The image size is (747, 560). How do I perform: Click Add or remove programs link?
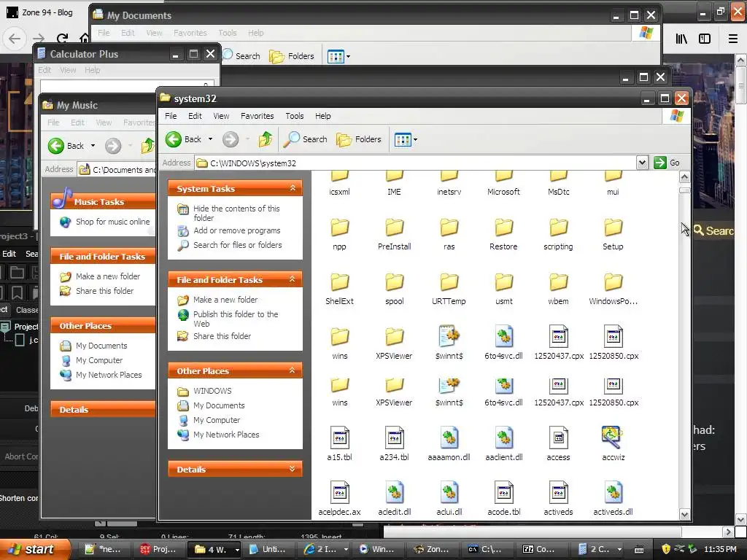(237, 230)
